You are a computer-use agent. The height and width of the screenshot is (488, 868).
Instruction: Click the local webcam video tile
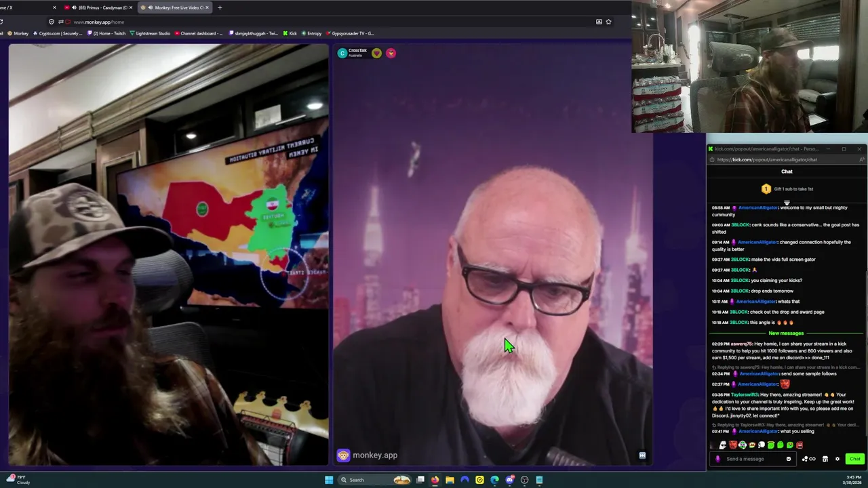coord(169,256)
